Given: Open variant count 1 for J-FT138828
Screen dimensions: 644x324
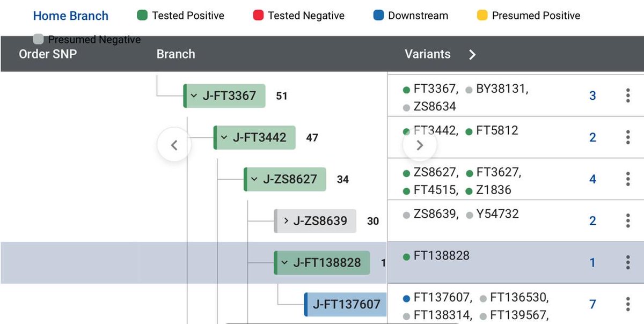Looking at the screenshot, I should tap(592, 263).
